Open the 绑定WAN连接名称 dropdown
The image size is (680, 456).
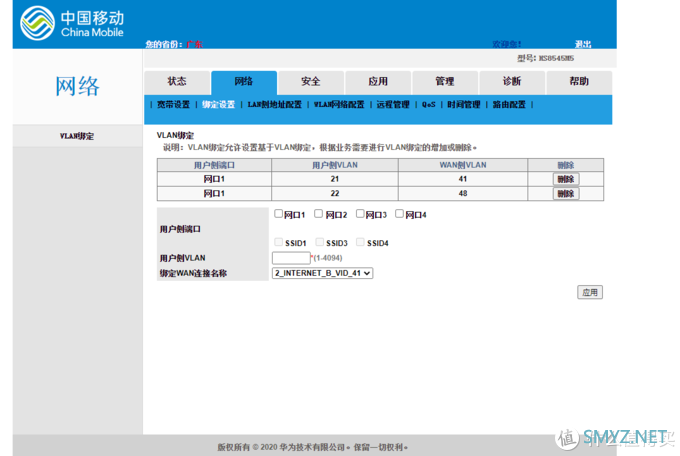click(322, 273)
